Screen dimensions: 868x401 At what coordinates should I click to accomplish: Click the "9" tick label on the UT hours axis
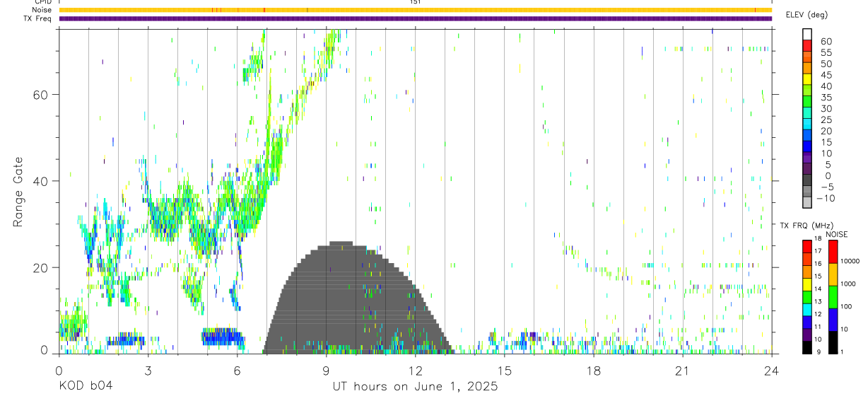click(x=326, y=371)
